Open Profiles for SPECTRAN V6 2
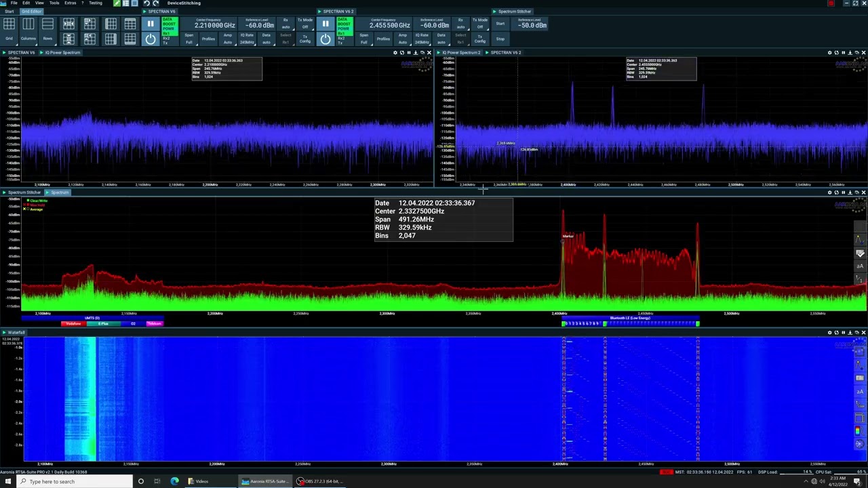This screenshot has width=868, height=488. click(383, 39)
